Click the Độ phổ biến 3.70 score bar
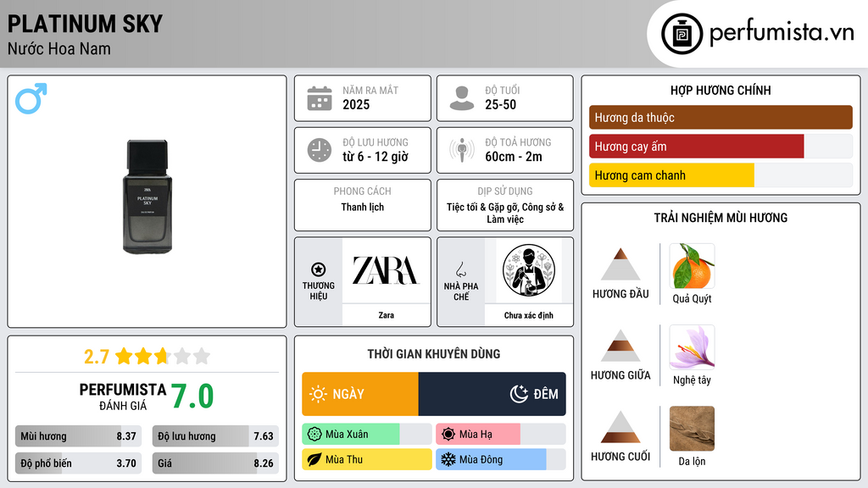The height and width of the screenshot is (488, 868). click(x=78, y=463)
